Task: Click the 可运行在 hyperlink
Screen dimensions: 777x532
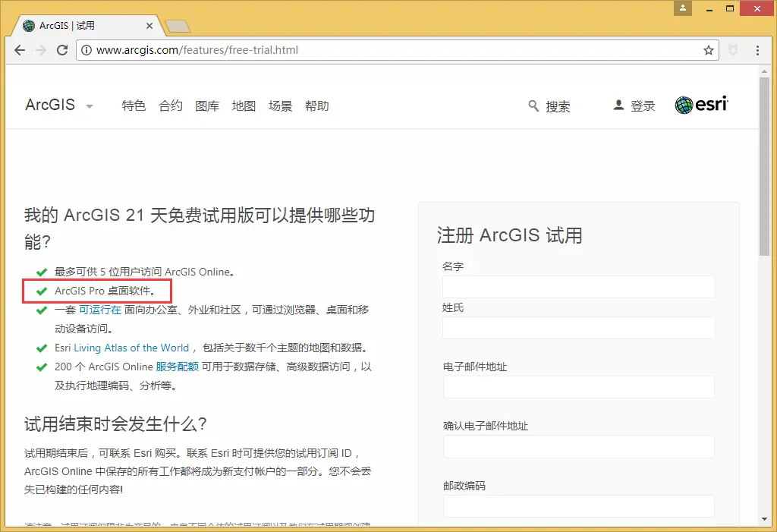Action: coord(100,310)
